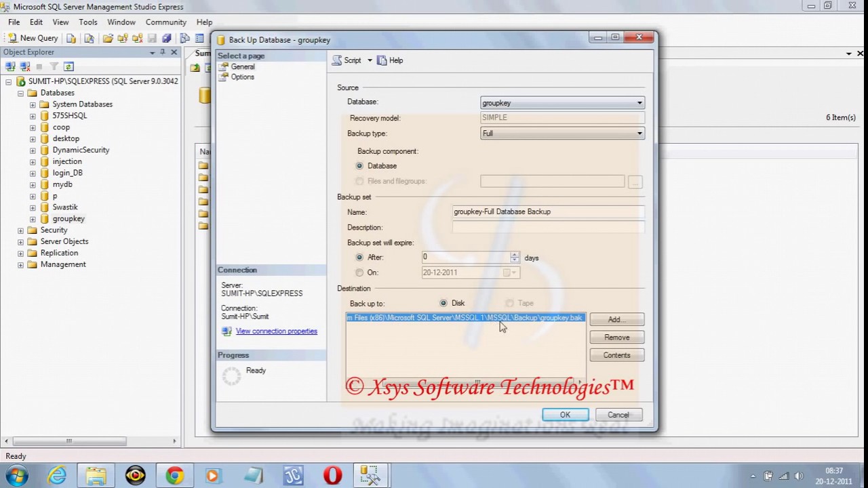Image resolution: width=868 pixels, height=488 pixels.
Task: Click the Database Engine Query icon
Action: 71,39
